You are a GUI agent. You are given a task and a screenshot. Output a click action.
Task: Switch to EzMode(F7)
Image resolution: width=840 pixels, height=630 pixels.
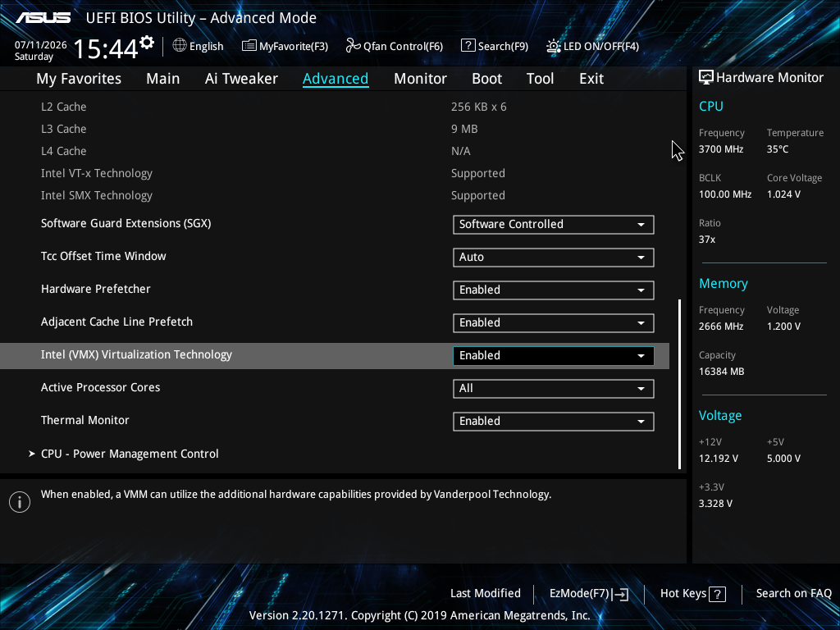point(589,594)
